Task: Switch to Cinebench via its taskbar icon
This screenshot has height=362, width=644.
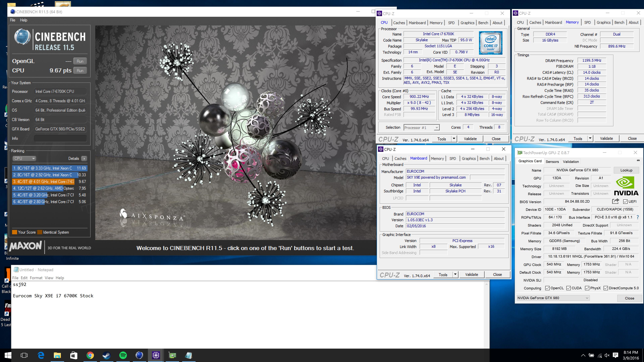Action: click(x=139, y=355)
